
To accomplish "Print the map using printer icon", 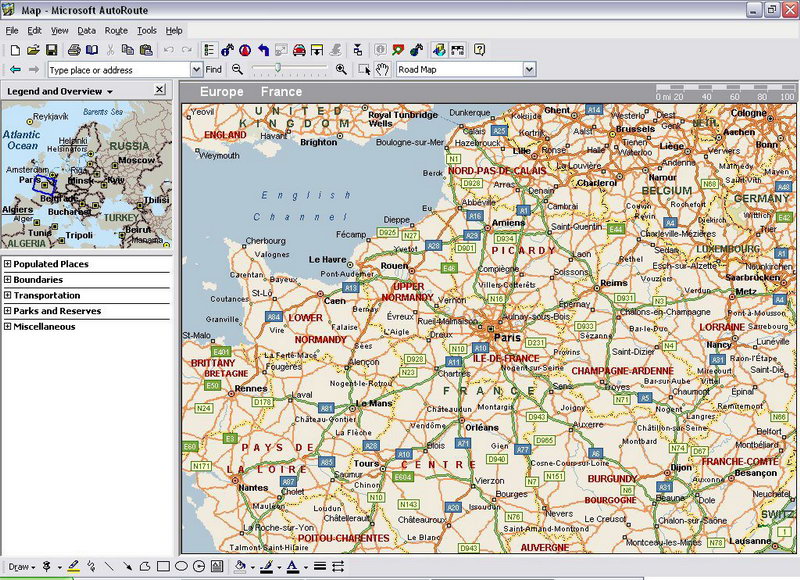I will [x=74, y=50].
